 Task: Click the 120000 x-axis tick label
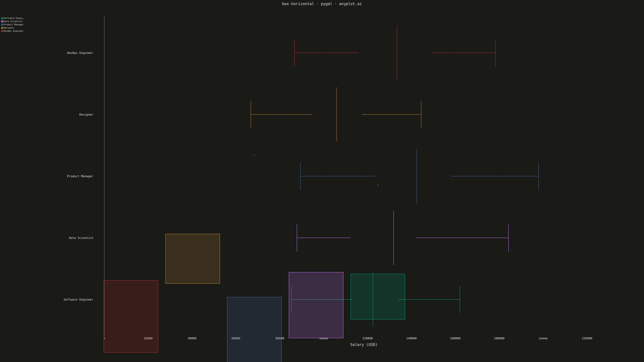[x=367, y=338]
